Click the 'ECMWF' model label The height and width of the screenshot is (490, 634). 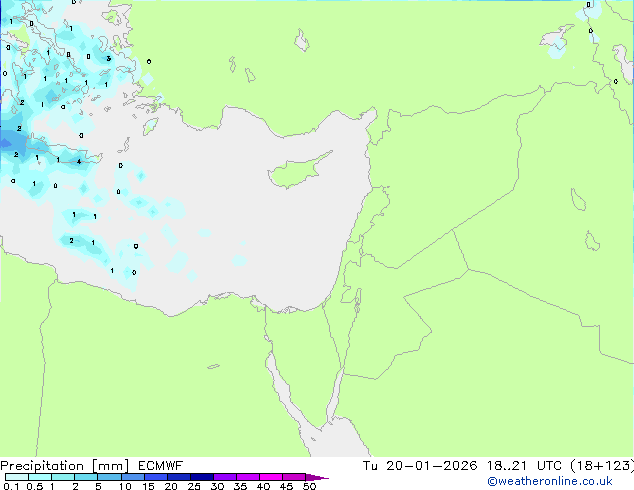pyautogui.click(x=161, y=466)
